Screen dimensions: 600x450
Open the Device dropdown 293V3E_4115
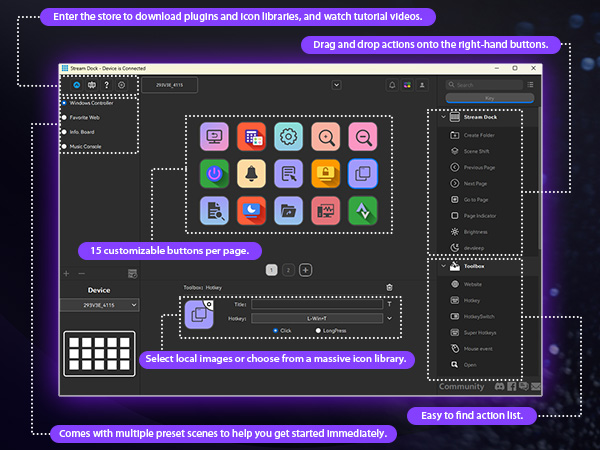tap(99, 305)
